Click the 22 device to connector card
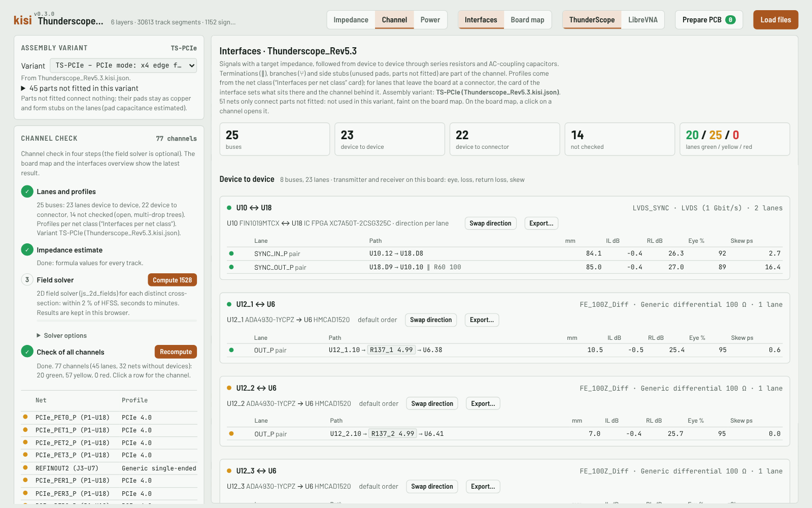Image resolution: width=812 pixels, height=508 pixels. pos(504,139)
